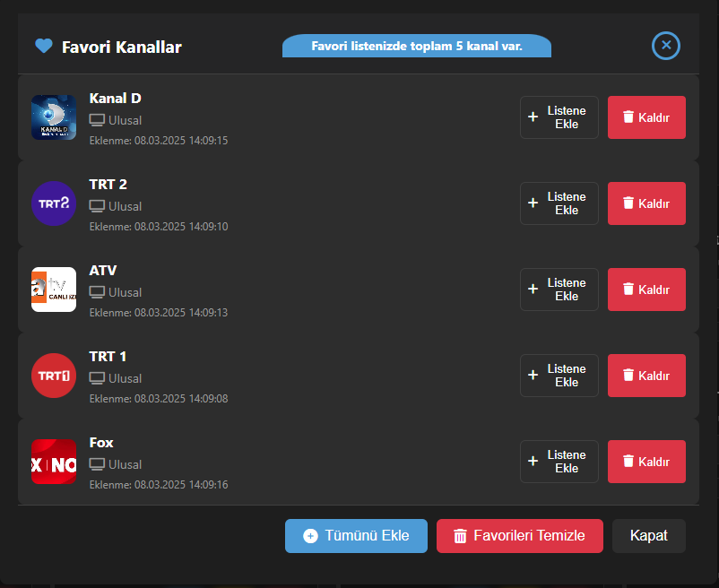Viewport: 719px width, 588px height.
Task: Remove ATV with Kaldır button
Action: pos(646,290)
